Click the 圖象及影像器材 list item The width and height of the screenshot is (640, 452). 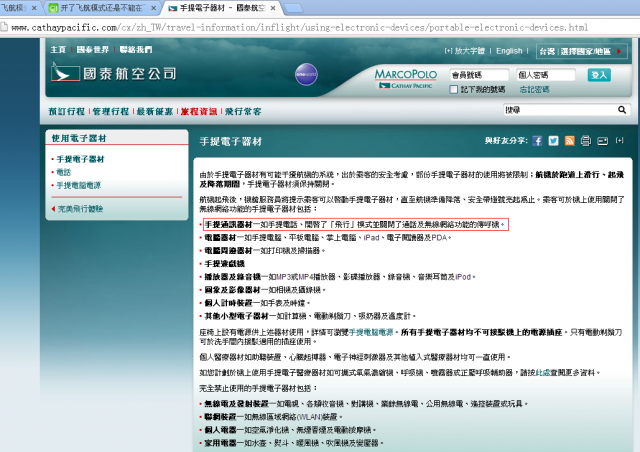point(265,290)
